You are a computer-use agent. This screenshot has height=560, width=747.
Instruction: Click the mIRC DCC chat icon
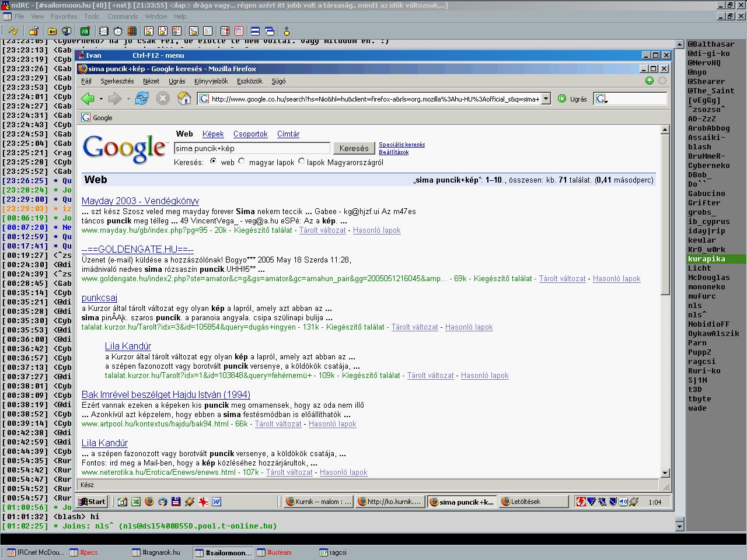point(163,31)
